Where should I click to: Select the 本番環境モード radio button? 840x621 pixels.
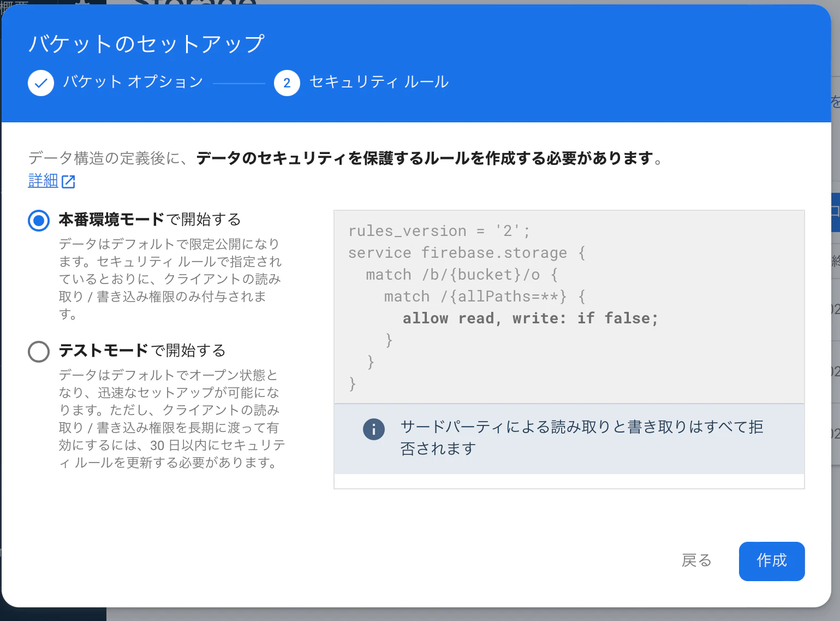click(x=39, y=221)
